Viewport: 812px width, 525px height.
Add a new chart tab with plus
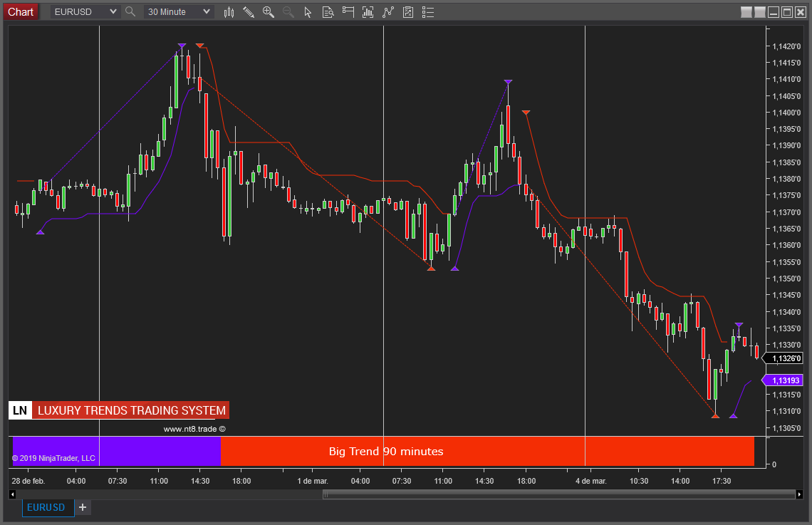point(83,507)
